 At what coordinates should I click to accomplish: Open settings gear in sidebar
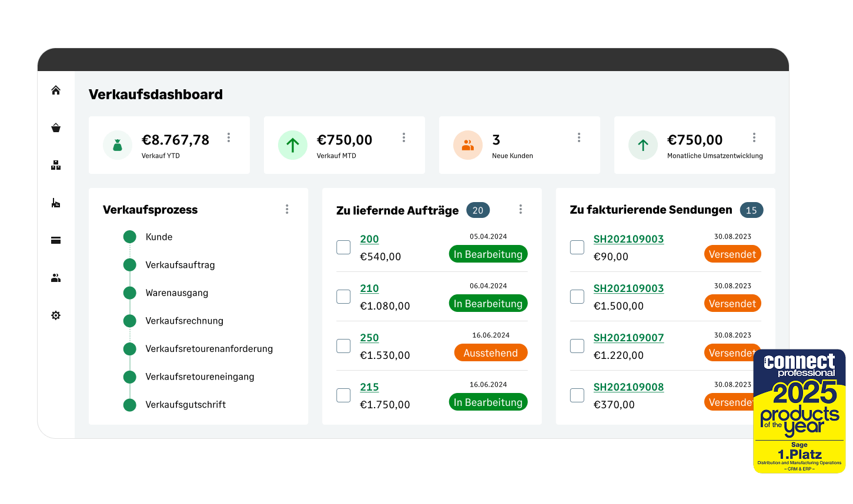(56, 315)
